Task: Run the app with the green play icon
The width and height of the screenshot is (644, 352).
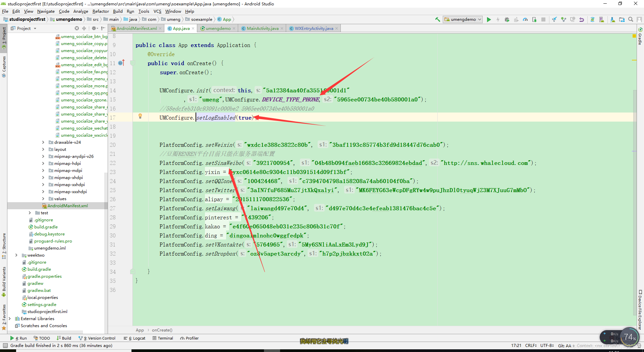Action: pos(489,19)
